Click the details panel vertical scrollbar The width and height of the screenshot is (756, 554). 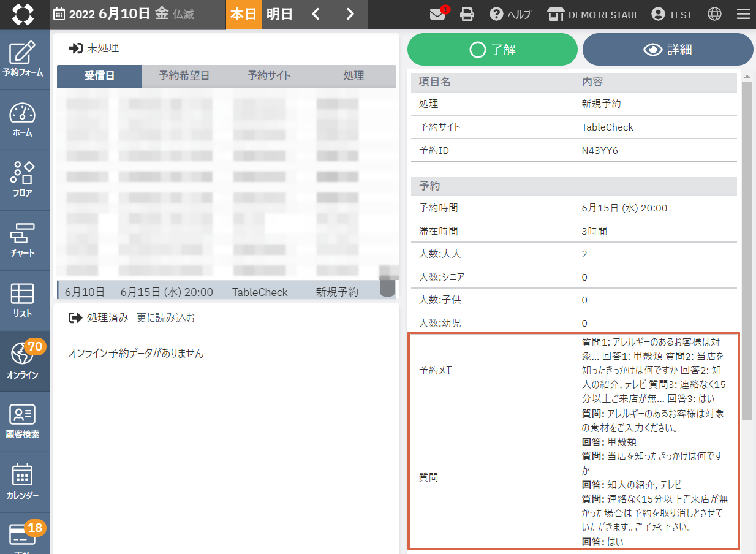click(747, 251)
